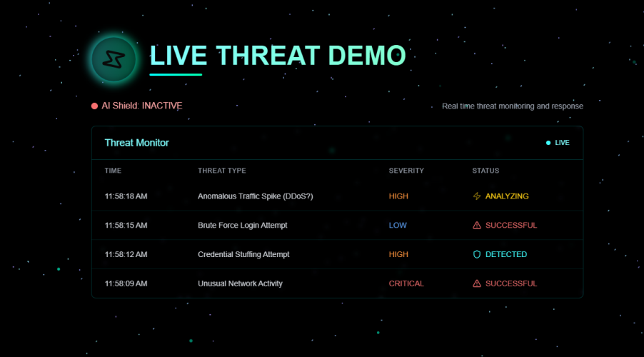
Task: Click Anomalous Traffic Spike (DDoS?) entry
Action: 255,196
